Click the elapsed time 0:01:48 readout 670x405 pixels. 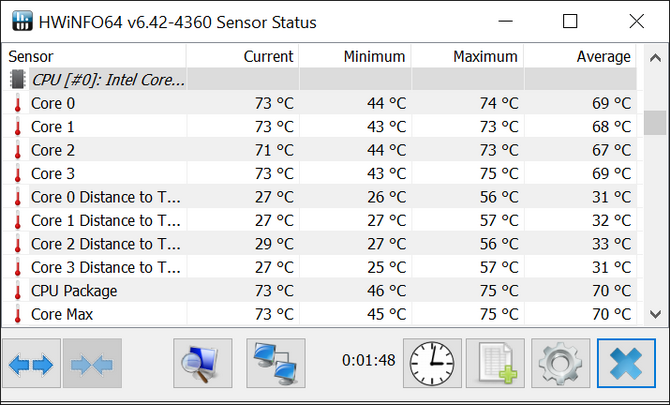(368, 361)
